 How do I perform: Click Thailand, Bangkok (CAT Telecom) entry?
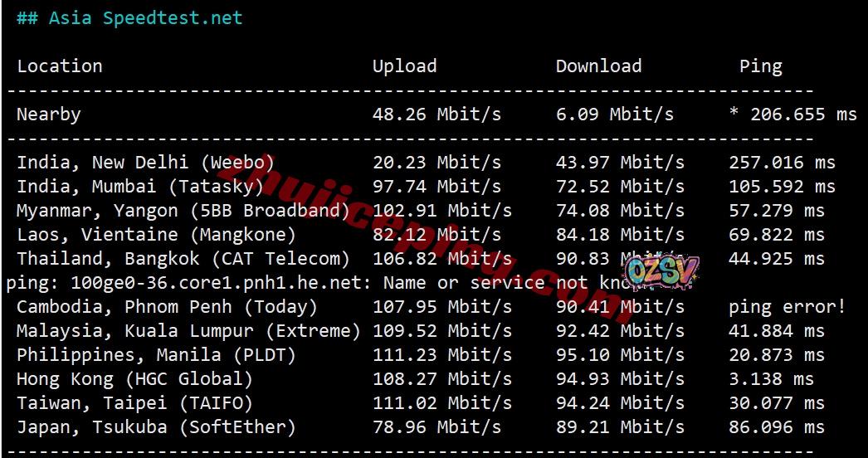(183, 259)
